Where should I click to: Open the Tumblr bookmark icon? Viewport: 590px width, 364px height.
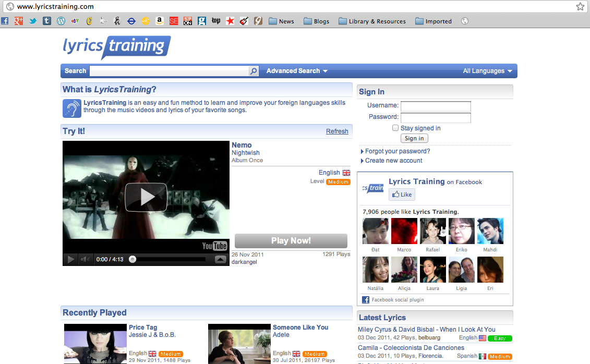[x=46, y=21]
